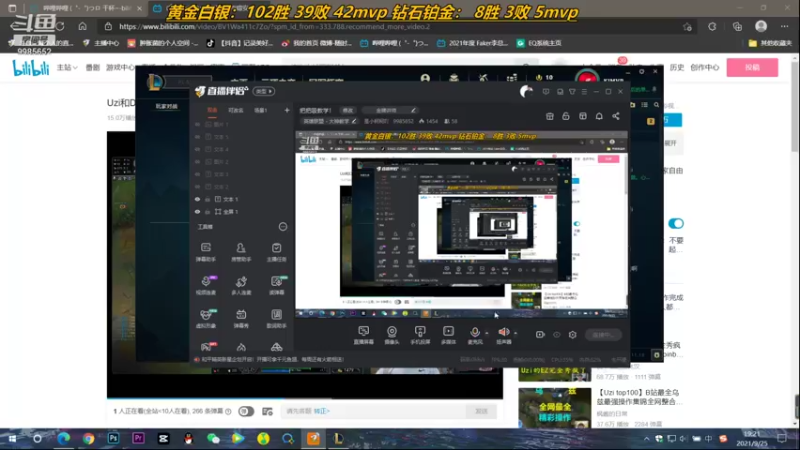
Task: Click the unlock padlock icon in 直播伴侣
Action: (x=566, y=116)
